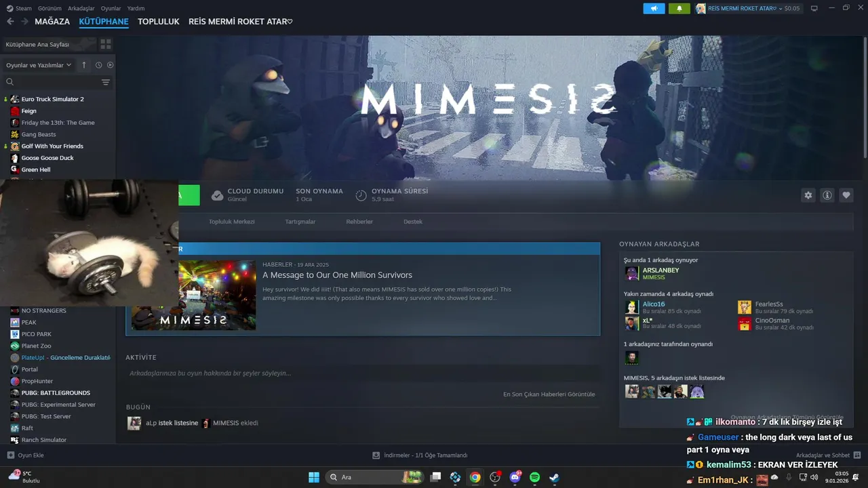Open CinoOsman friend avatar
Screen dimensions: 868x488
tap(745, 323)
